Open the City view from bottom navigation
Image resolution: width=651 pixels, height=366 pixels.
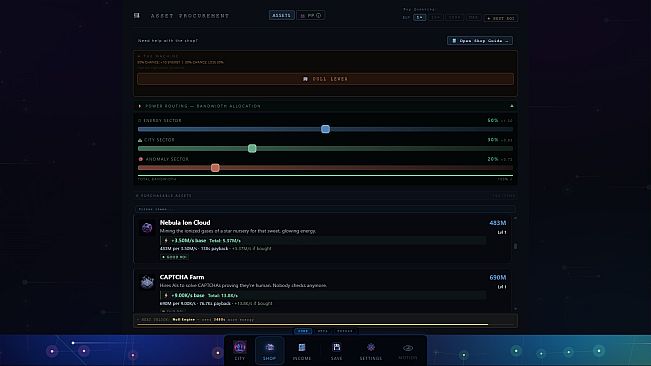click(240, 350)
